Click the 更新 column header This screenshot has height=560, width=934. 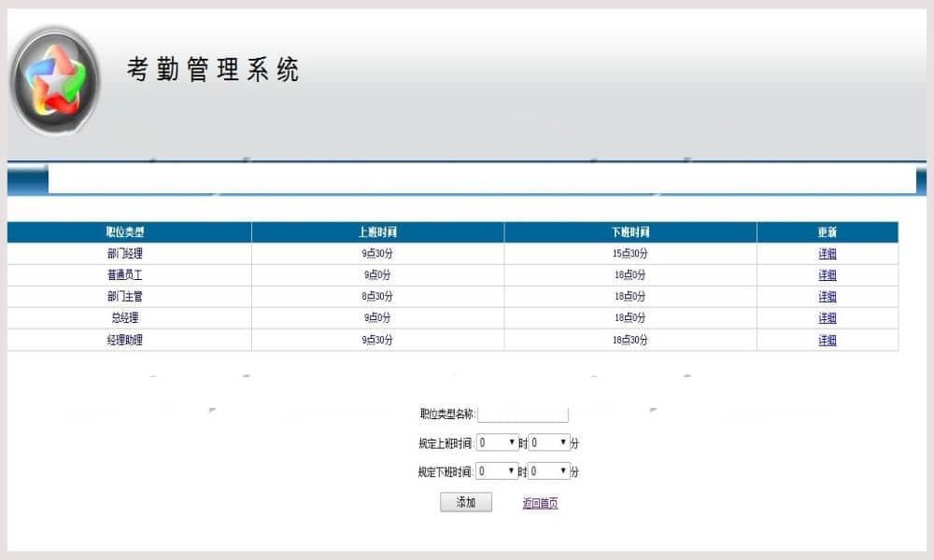[x=828, y=232]
